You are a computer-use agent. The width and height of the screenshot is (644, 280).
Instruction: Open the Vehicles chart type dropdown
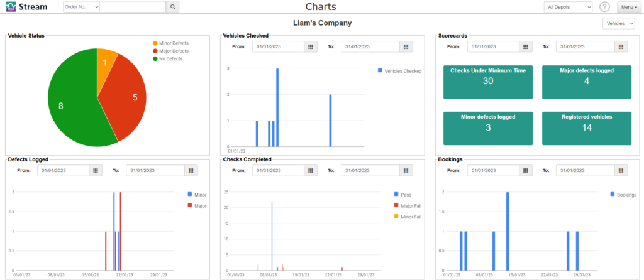[x=619, y=24]
